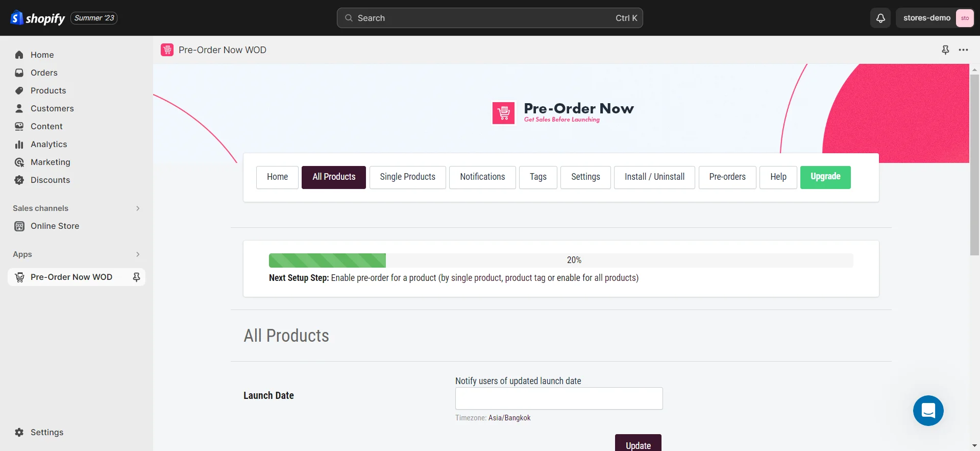
Task: Switch to Single Products tab
Action: pos(407,177)
